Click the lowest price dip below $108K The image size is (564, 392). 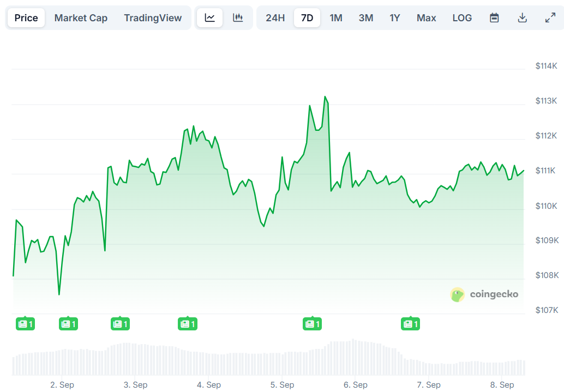(x=59, y=294)
